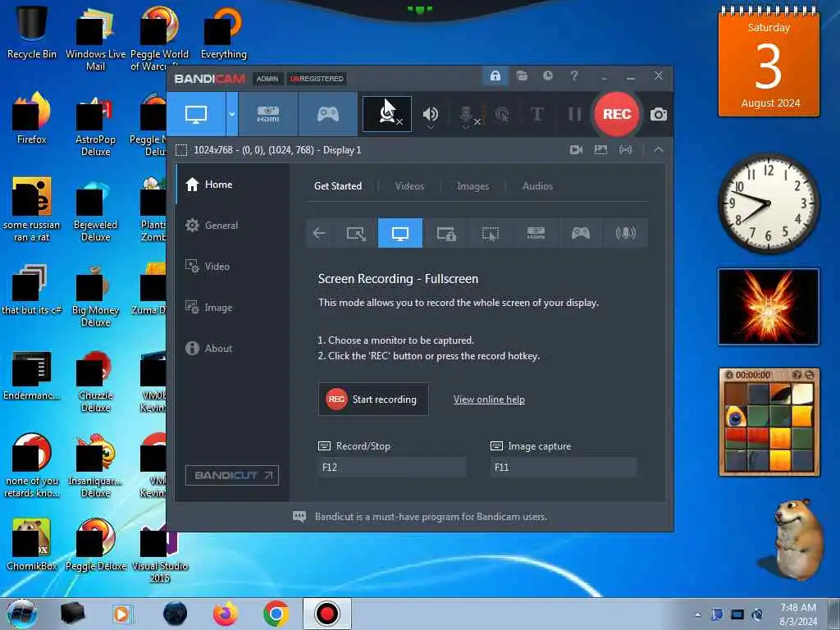Switch to the Images tab
840x630 pixels.
pyautogui.click(x=472, y=186)
